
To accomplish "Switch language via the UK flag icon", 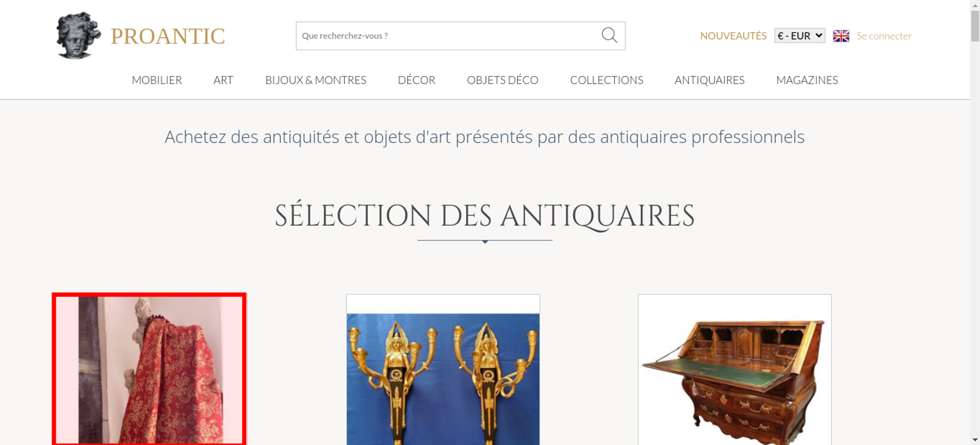I will 841,36.
